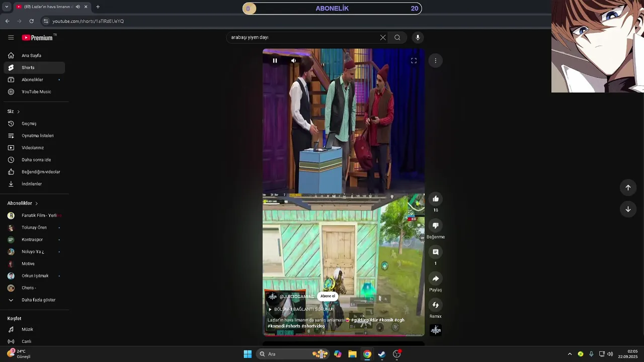Image resolution: width=644 pixels, height=362 pixels.
Task: Open Daha sonra izle list
Action: (34, 160)
